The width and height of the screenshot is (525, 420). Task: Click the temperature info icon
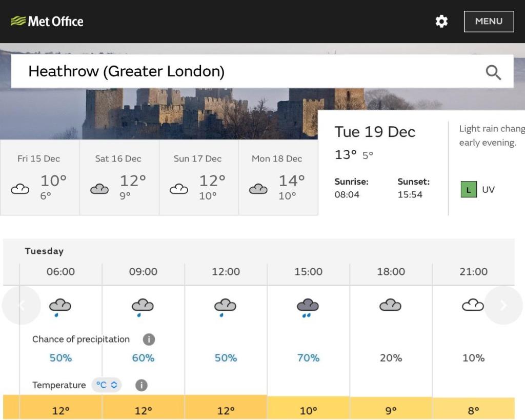[142, 385]
